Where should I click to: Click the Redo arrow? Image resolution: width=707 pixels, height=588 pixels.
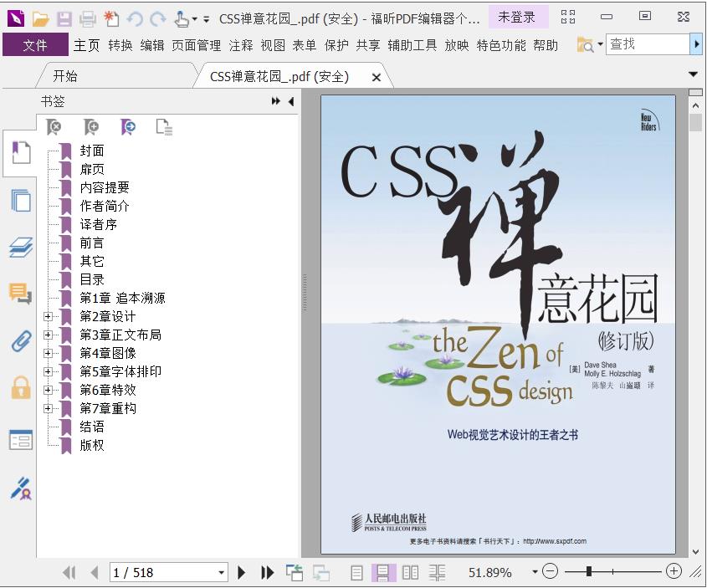coord(158,19)
